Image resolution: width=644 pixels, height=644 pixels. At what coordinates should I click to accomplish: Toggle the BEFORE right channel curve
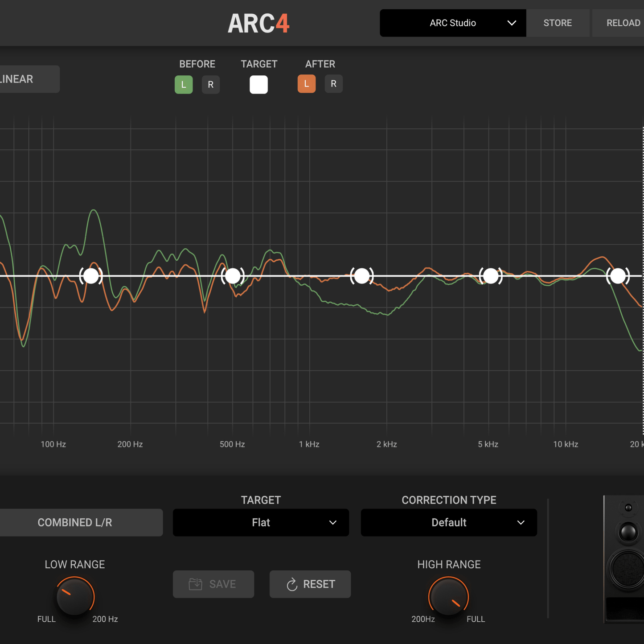pyautogui.click(x=211, y=85)
